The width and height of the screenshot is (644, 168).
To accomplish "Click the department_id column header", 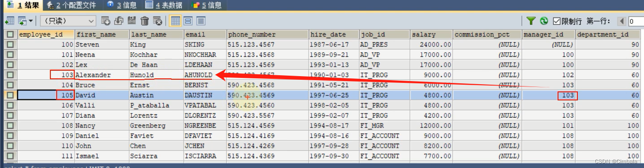I will [608, 35].
